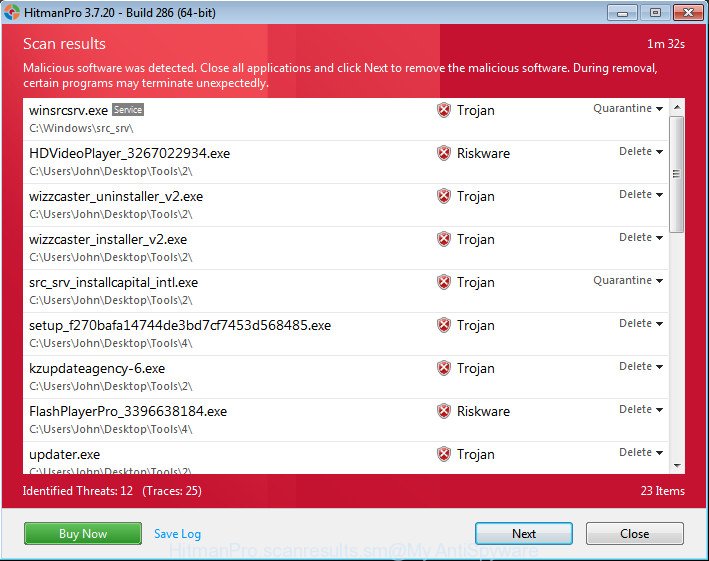Click the Scan results heading
709x561 pixels.
tap(64, 44)
